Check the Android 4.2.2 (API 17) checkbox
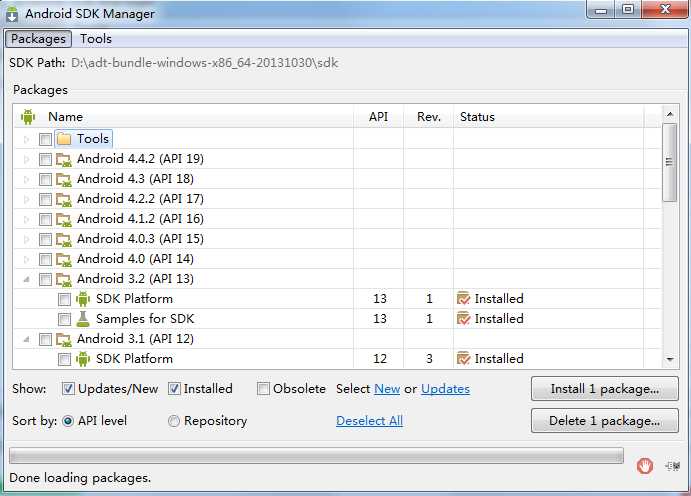This screenshot has width=691, height=496. click(x=45, y=200)
